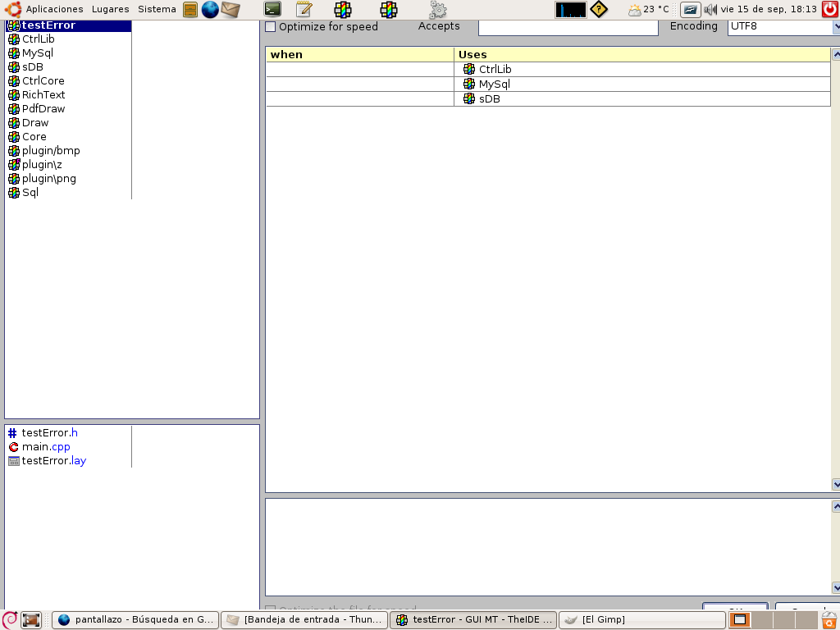840x630 pixels.
Task: Open the Lugares menu
Action: 110,9
